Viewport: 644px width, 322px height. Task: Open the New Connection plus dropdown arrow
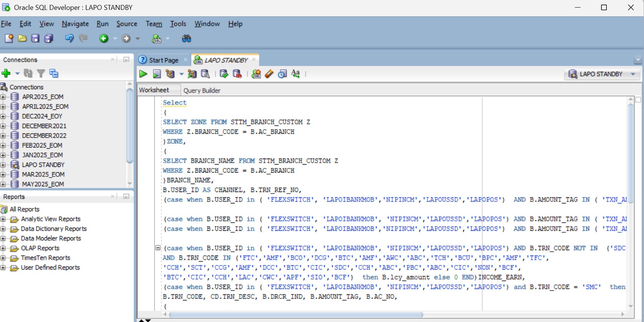tap(17, 73)
